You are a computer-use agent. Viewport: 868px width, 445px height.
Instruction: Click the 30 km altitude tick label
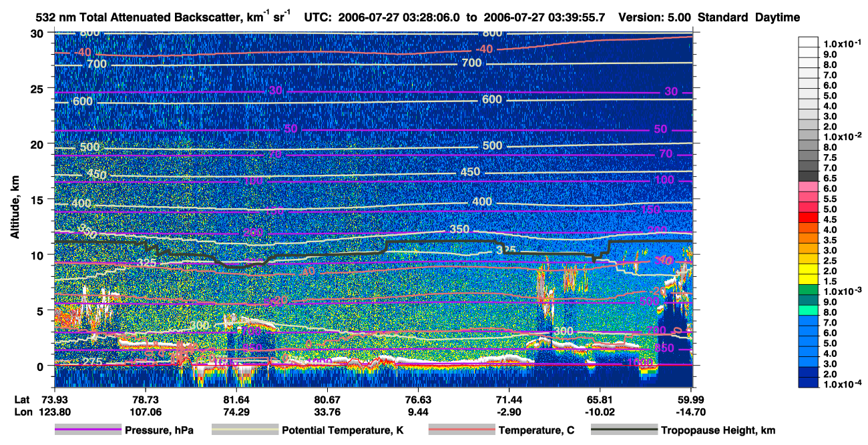coord(38,33)
